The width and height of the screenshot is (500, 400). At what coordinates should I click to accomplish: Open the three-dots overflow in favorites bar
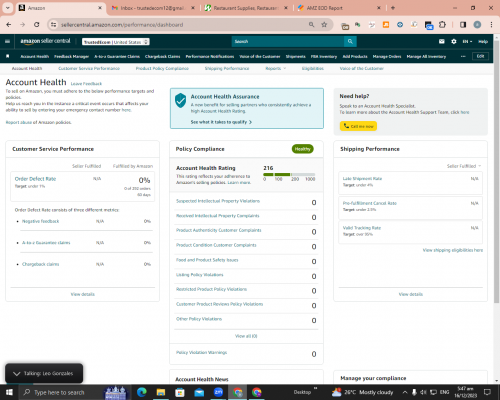[x=463, y=56]
